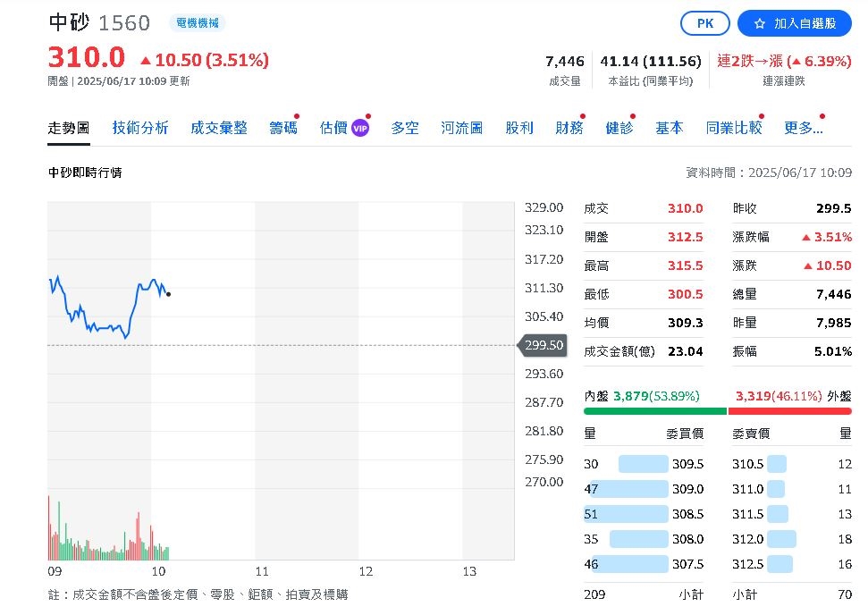Open the 同業比較 tab
Screen dimensions: 868x615
tap(733, 128)
